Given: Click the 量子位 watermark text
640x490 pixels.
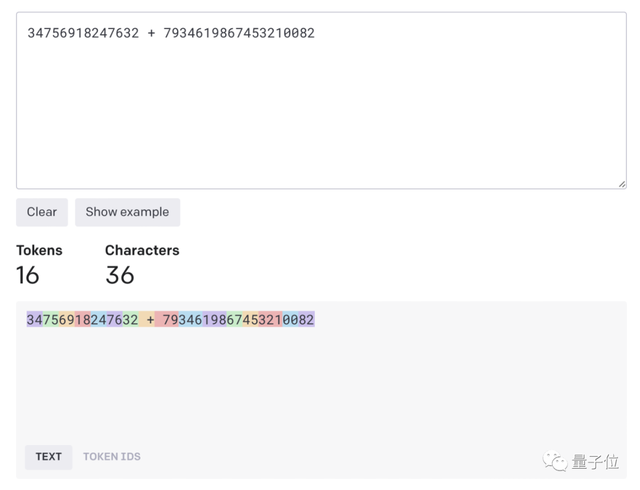Looking at the screenshot, I should point(597,461).
